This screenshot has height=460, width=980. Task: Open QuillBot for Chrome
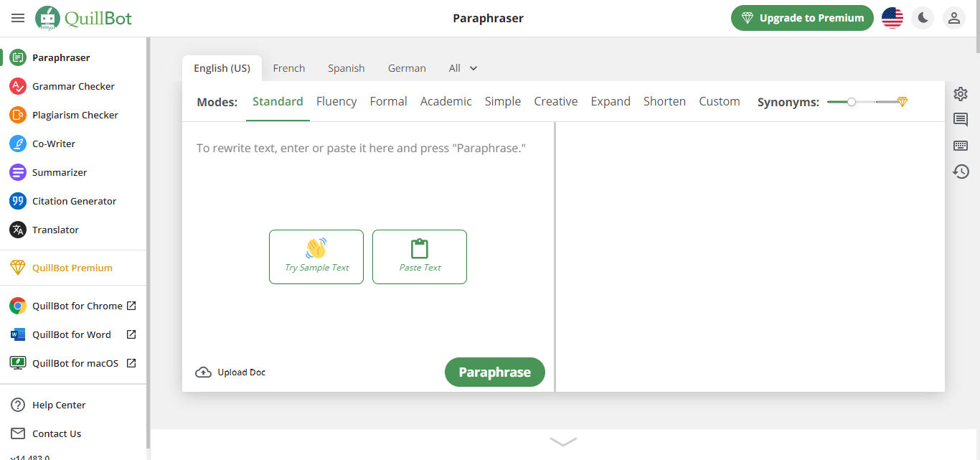73,306
